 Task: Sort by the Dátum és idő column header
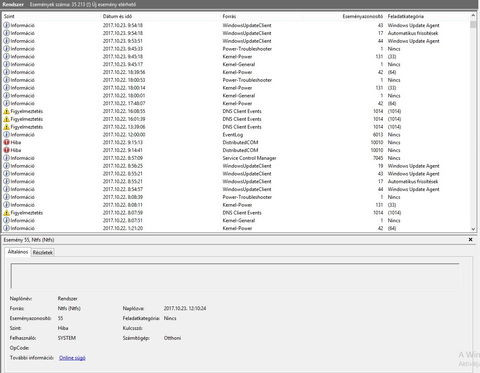161,16
